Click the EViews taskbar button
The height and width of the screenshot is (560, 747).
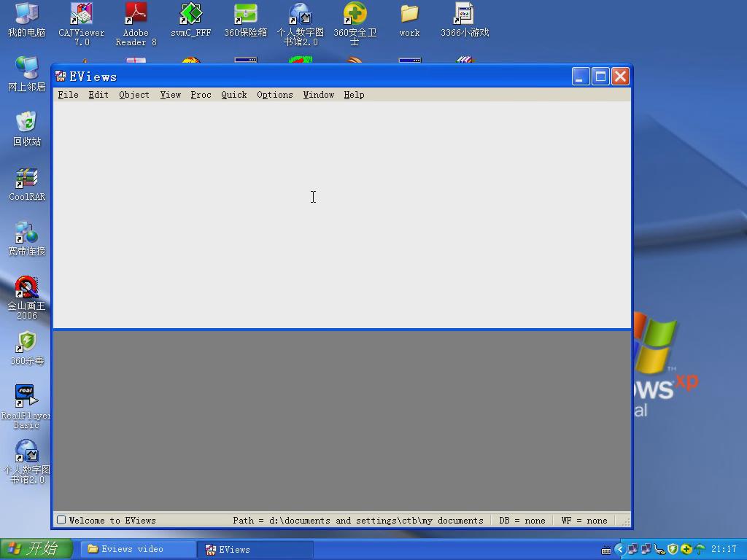255,549
